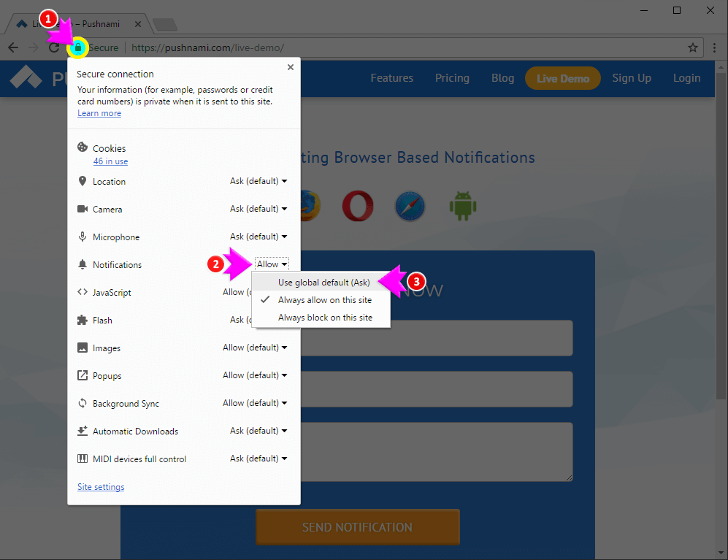The height and width of the screenshot is (560, 728).
Task: Expand the Popups permission dropdown
Action: pyautogui.click(x=255, y=375)
